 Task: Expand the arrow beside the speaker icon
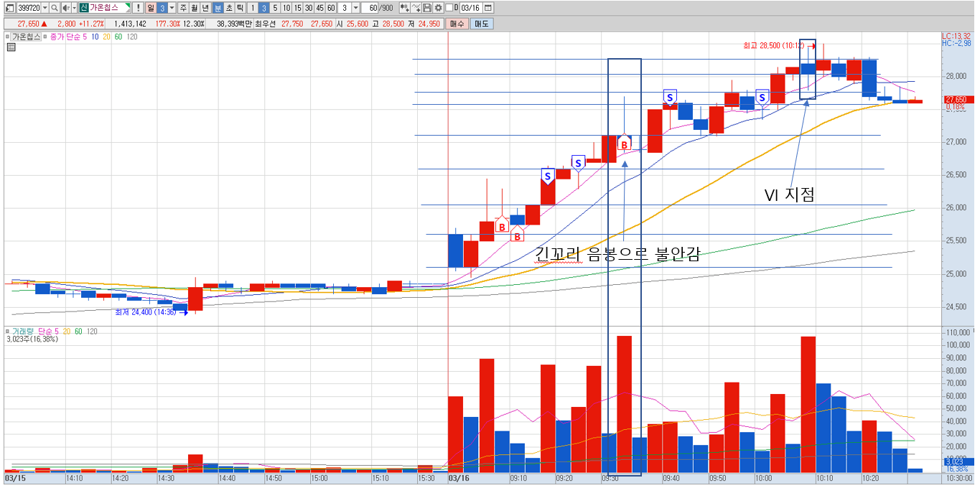tap(74, 8)
